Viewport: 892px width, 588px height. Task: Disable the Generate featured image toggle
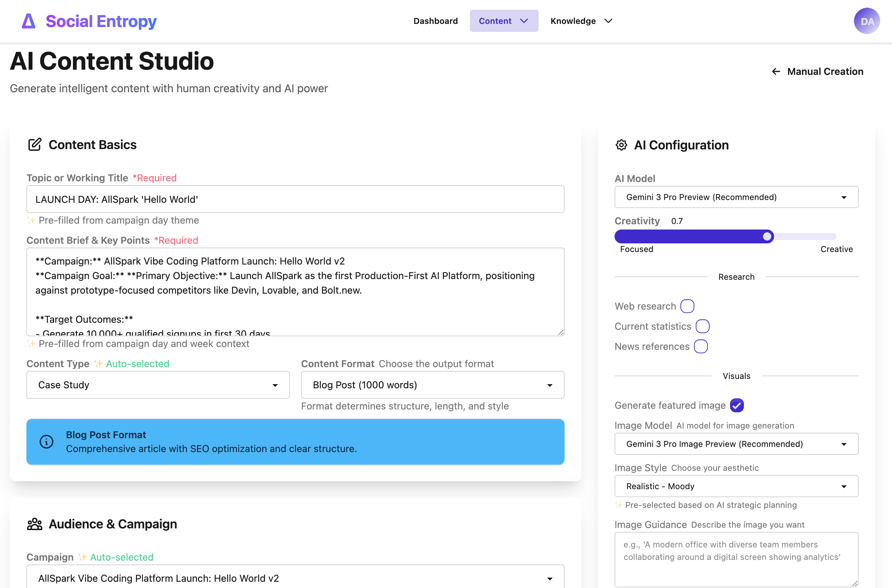(x=736, y=405)
